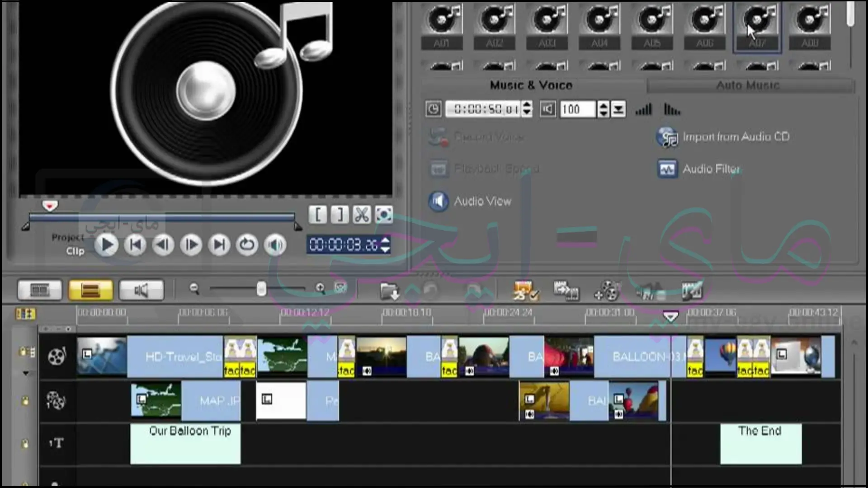The image size is (868, 488).
Task: Toggle ripple editing lock on overlay track
Action: (x=25, y=400)
